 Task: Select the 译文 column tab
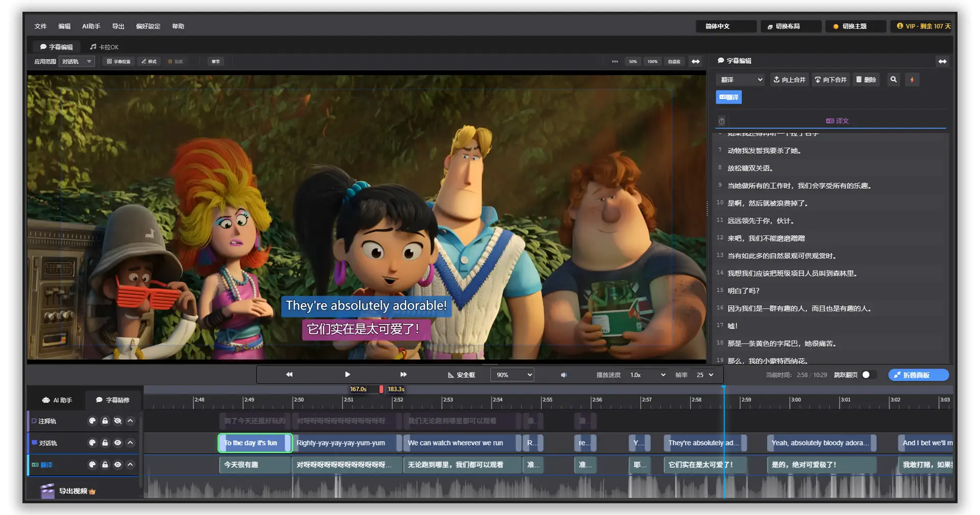pyautogui.click(x=837, y=121)
